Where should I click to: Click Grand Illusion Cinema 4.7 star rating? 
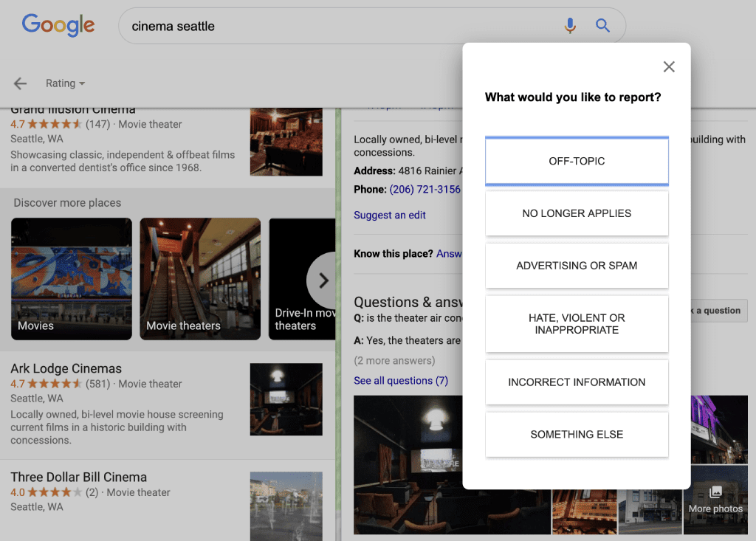pyautogui.click(x=47, y=124)
